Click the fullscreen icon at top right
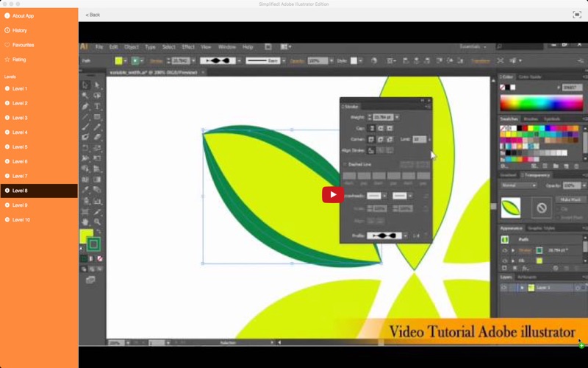This screenshot has height=368, width=588. tap(577, 15)
